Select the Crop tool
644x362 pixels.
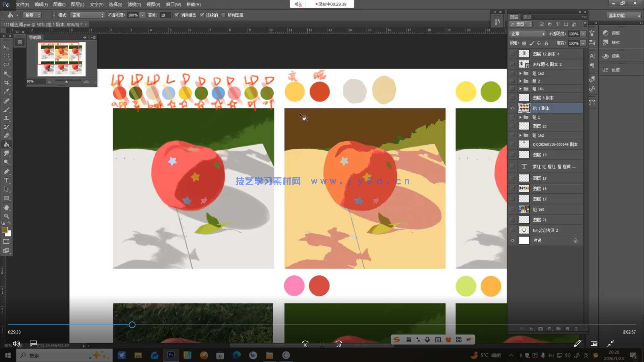[6, 82]
